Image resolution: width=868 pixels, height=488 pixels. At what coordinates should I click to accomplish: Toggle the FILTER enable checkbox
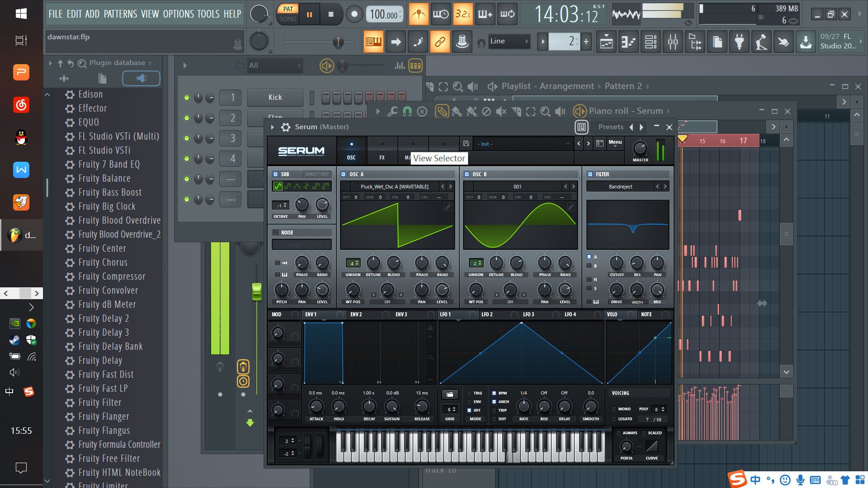tap(590, 174)
